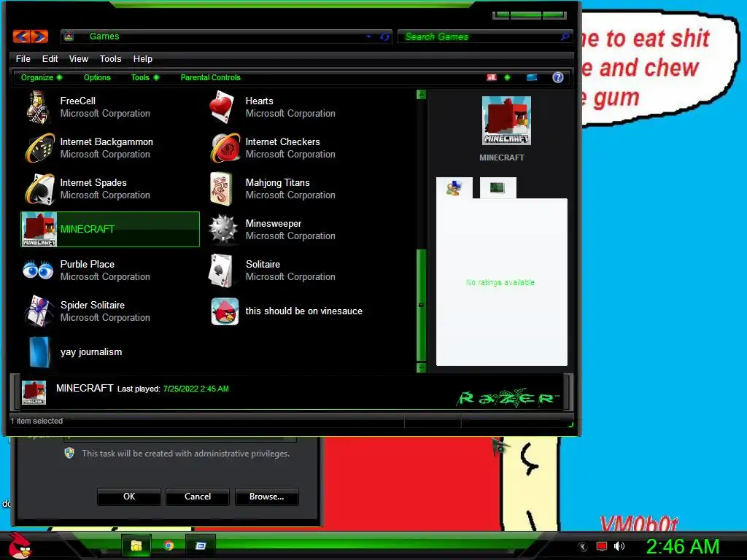The image size is (747, 560).
Task: Select the Internet Checkers icon
Action: 225,147
